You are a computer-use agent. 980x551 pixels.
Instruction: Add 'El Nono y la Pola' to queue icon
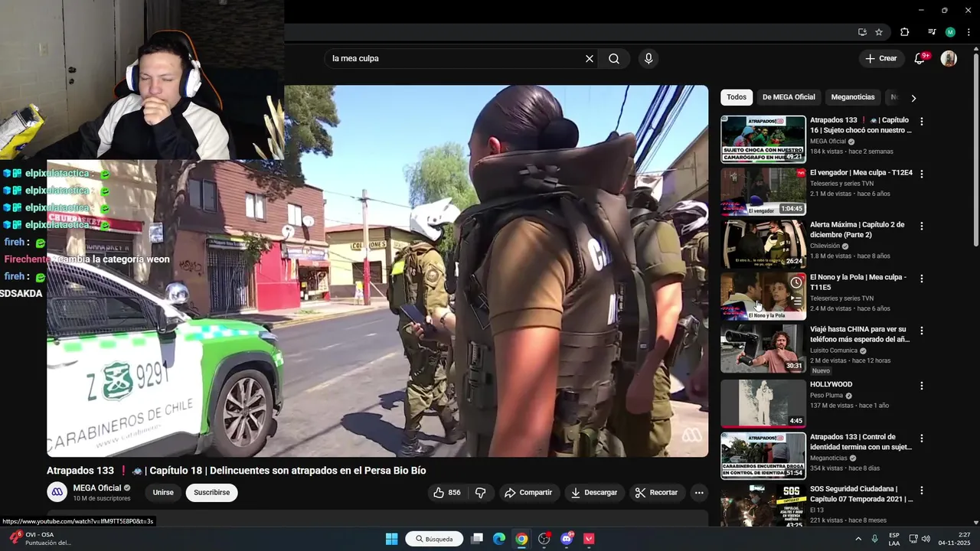point(796,302)
